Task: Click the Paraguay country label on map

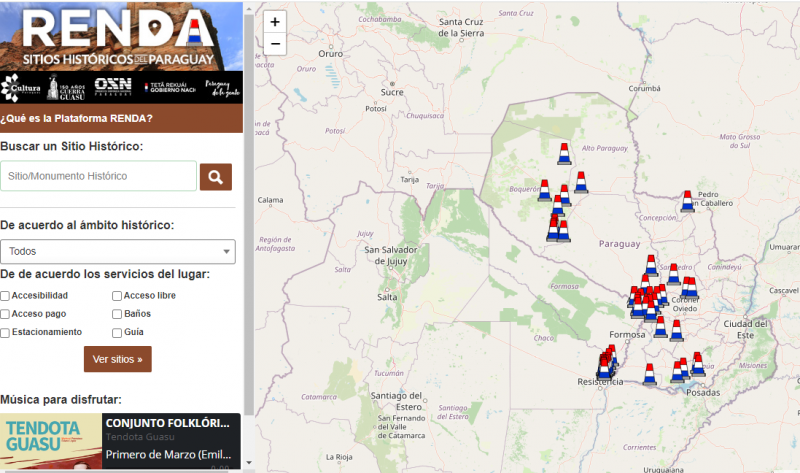Action: 619,244
